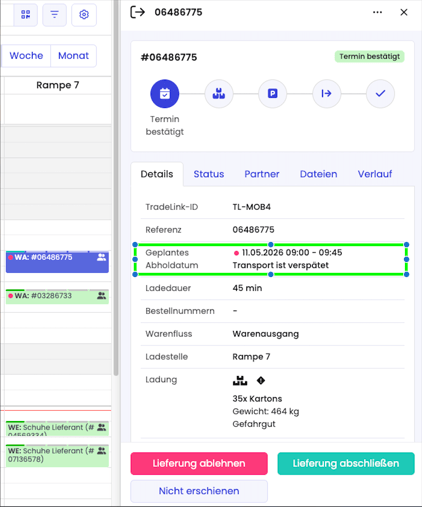Image resolution: width=422 pixels, height=507 pixels.
Task: Select the Woche view button
Action: click(26, 56)
